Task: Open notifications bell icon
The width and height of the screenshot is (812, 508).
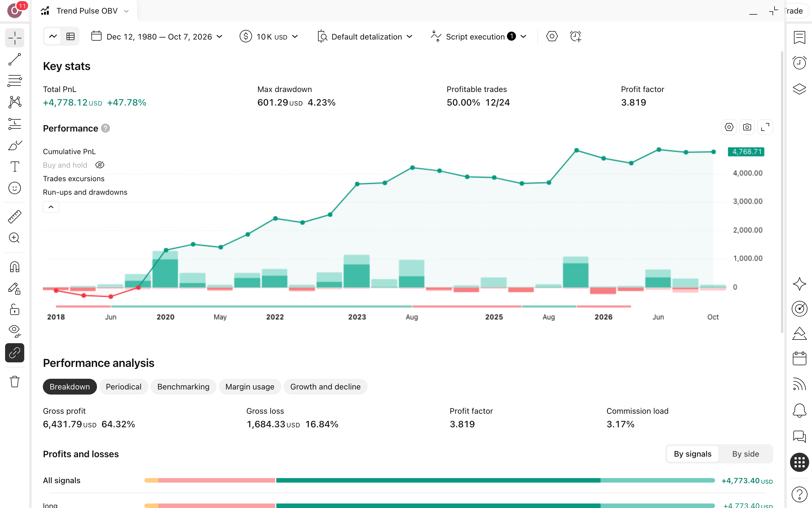Action: pyautogui.click(x=799, y=411)
